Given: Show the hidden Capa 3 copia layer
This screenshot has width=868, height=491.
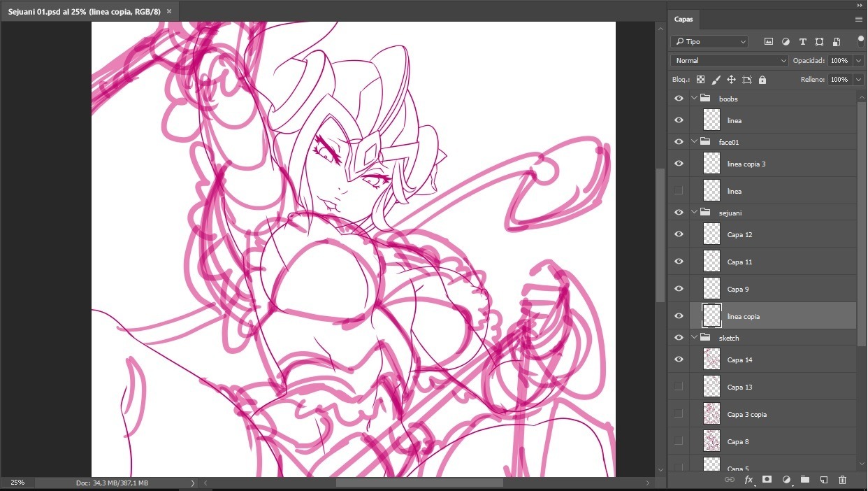Looking at the screenshot, I should click(x=679, y=414).
